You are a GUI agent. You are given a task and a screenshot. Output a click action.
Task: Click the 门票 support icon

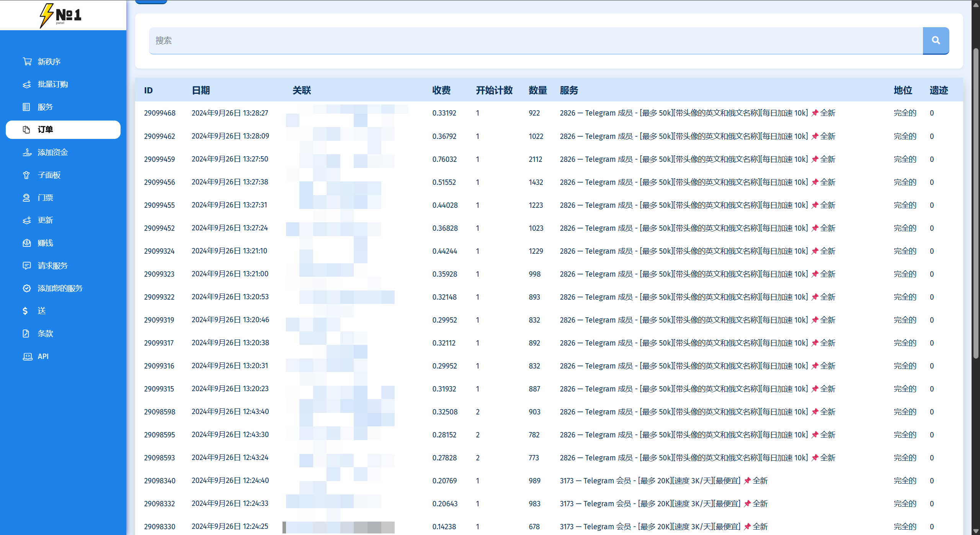(x=26, y=197)
